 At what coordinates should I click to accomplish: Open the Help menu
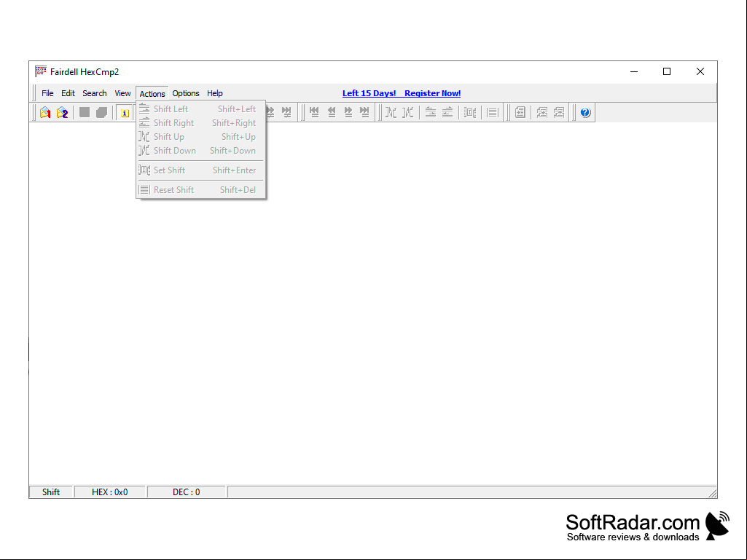point(215,93)
